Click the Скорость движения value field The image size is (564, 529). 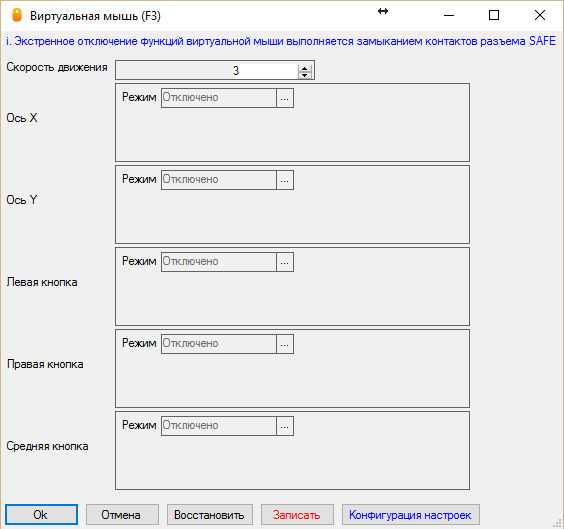[x=215, y=70]
